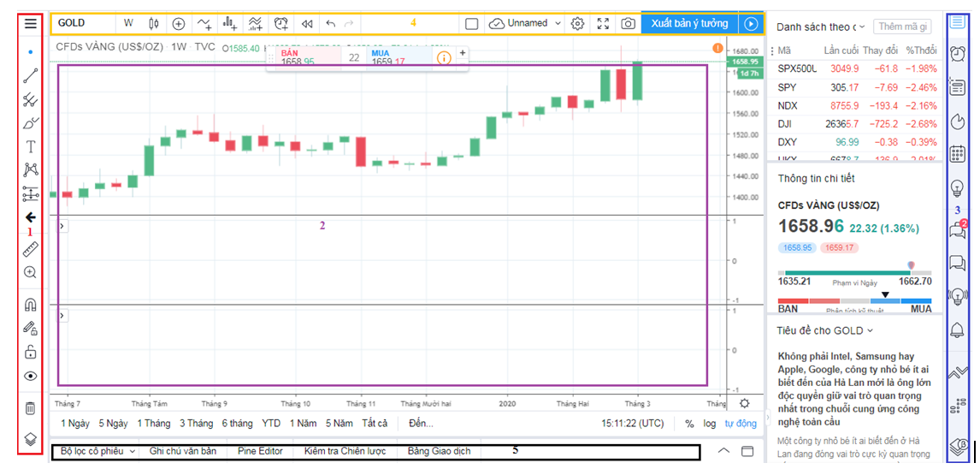Click the plus button on trading panel
This screenshot has width=980, height=469.
click(463, 53)
